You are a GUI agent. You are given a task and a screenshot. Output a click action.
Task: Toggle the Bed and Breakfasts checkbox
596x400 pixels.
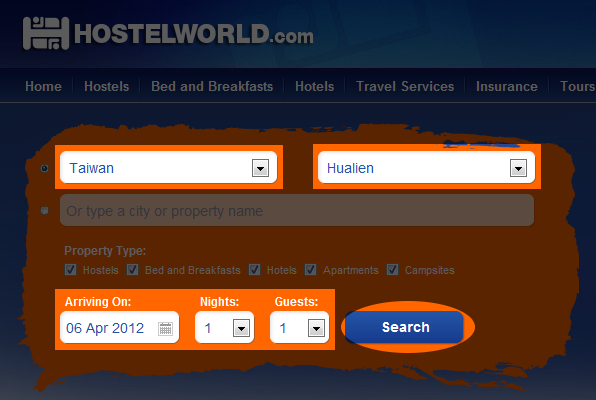(132, 270)
